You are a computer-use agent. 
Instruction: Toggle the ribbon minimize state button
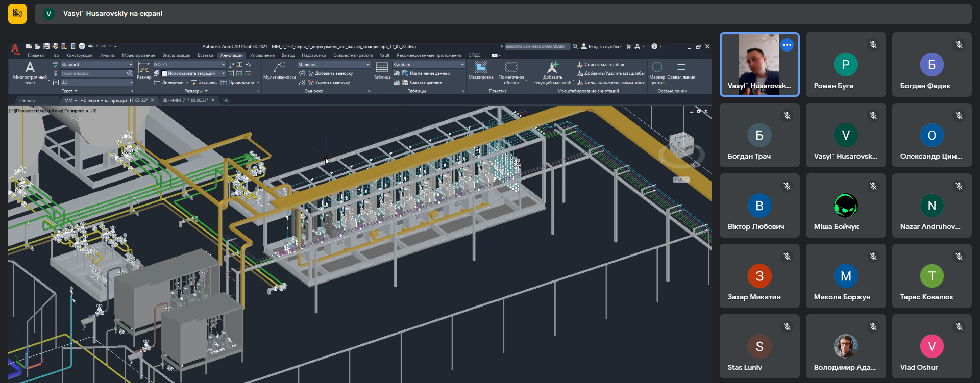495,55
